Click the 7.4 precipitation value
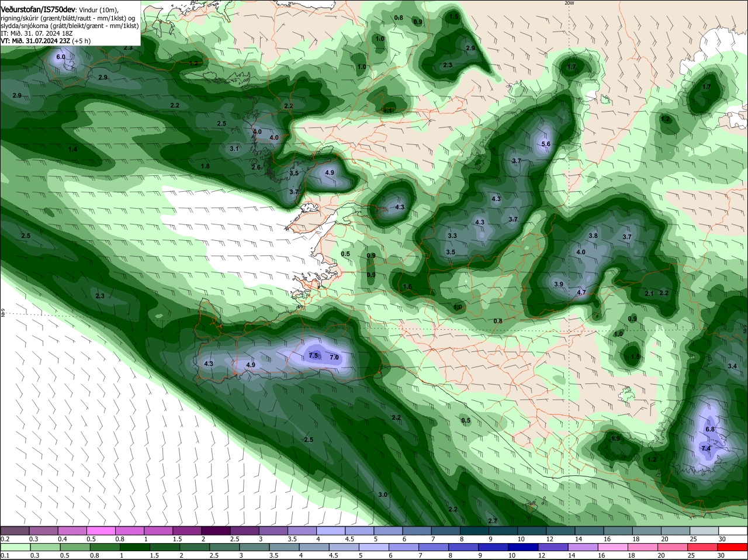Image resolution: width=748 pixels, height=560 pixels. coord(705,448)
